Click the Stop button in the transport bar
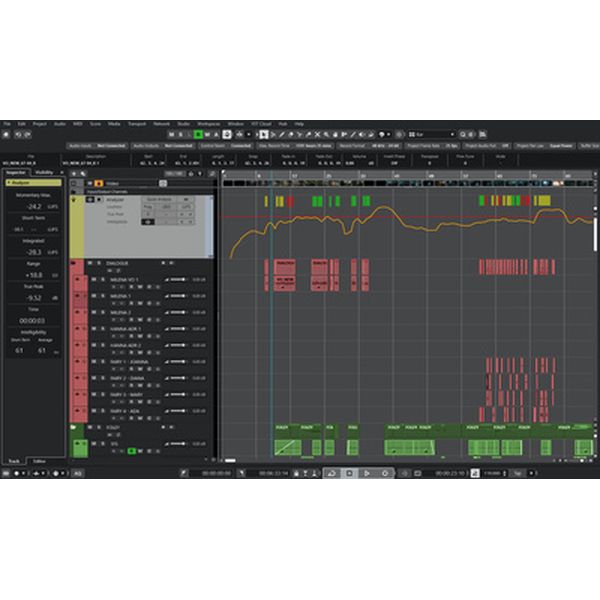The image size is (600, 600). (x=350, y=472)
